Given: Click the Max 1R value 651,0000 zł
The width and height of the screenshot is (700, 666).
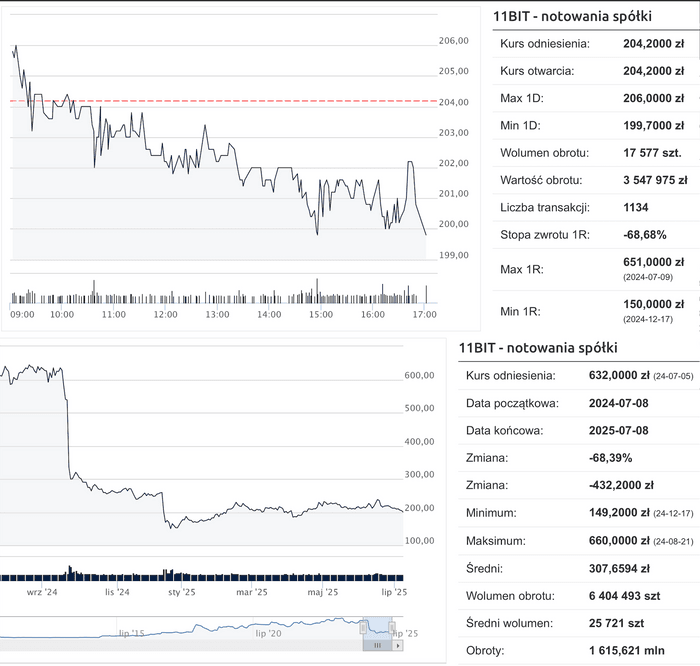Looking at the screenshot, I should point(654,262).
